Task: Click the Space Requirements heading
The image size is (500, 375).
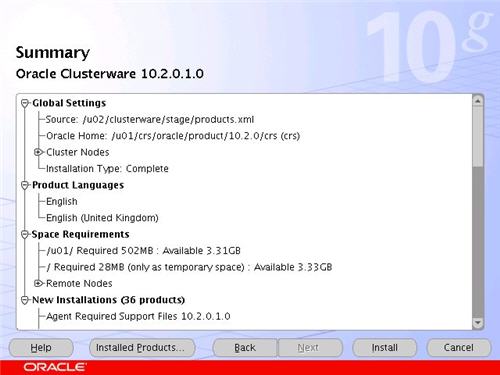Action: click(80, 234)
